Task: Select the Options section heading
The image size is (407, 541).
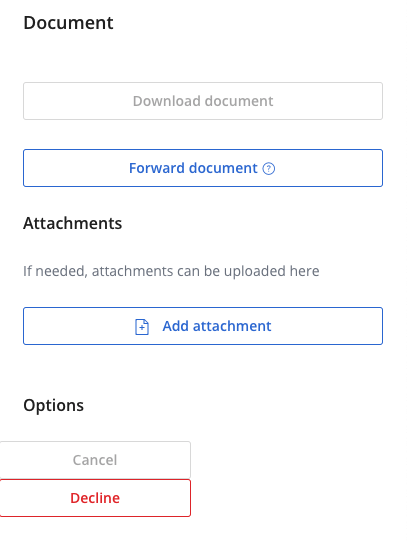Action: point(53,405)
